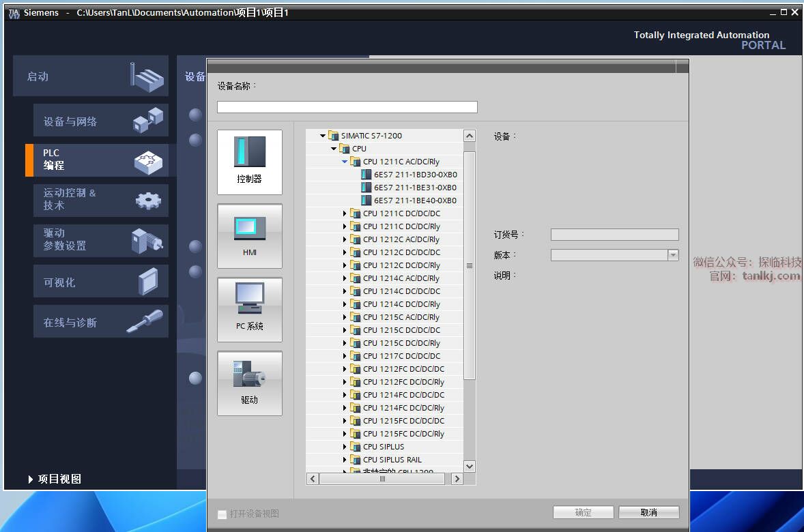Open 设备与网络 devices and networks
Image resolution: width=804 pixels, height=532 pixels.
[x=100, y=121]
